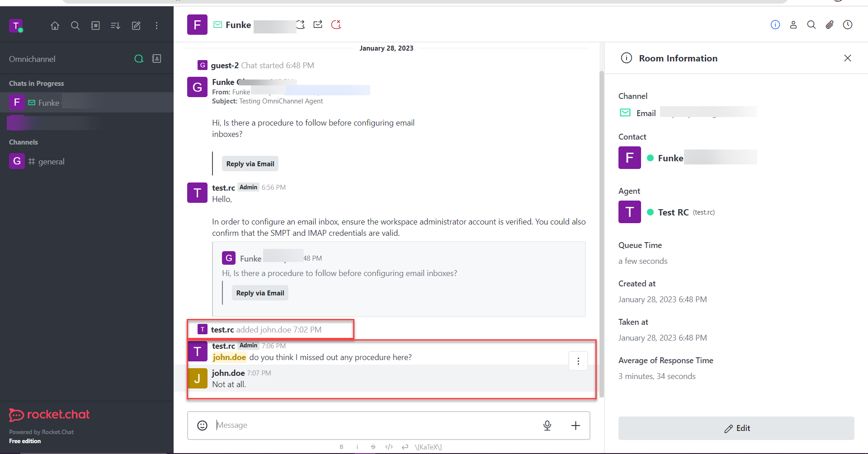This screenshot has width=868, height=454.
Task: Open chat history clock icon
Action: pos(847,25)
